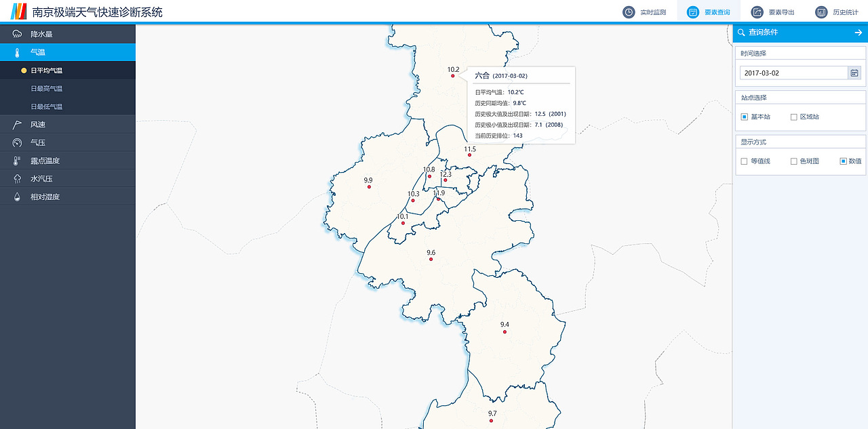
Task: Switch to the 要素查询 tab
Action: (708, 12)
